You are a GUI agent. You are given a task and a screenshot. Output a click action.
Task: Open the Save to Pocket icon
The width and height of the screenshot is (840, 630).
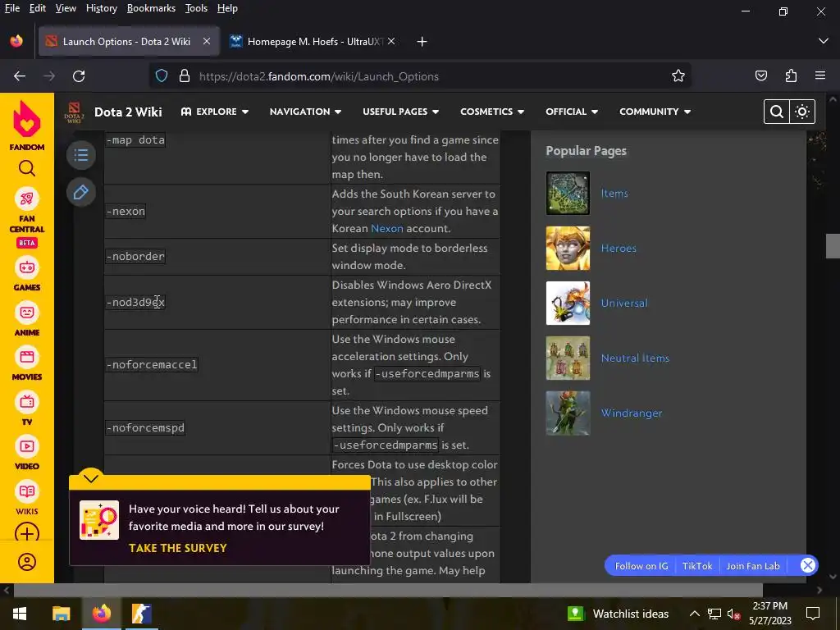pyautogui.click(x=760, y=76)
